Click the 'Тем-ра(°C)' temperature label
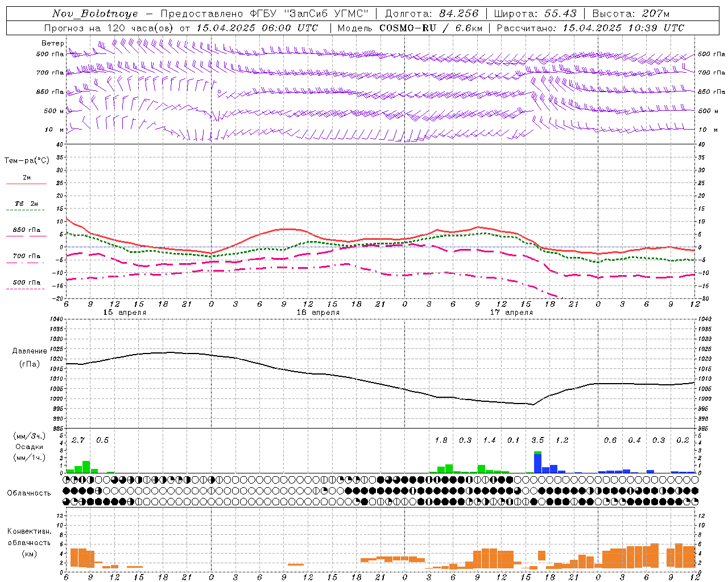This screenshot has width=728, height=582. point(27,161)
